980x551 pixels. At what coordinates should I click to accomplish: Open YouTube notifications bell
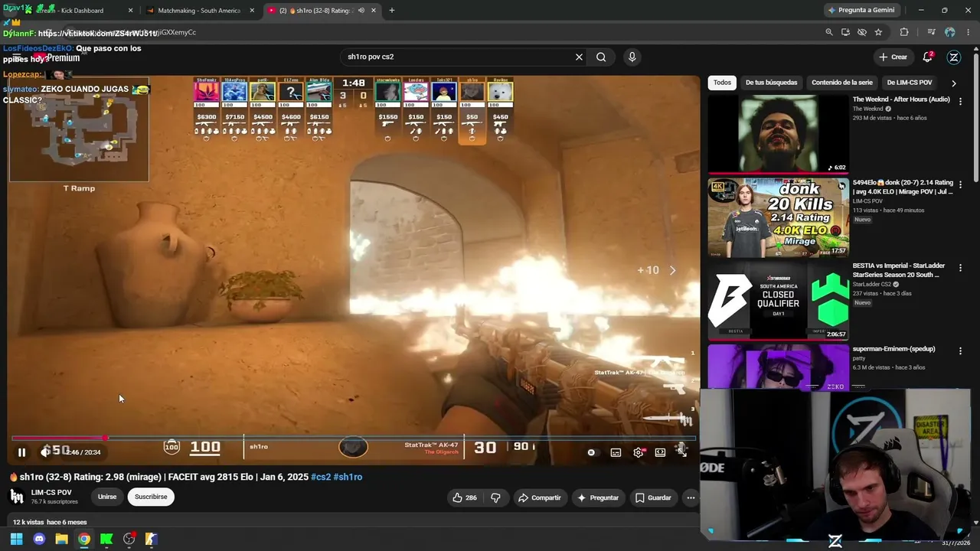pyautogui.click(x=928, y=57)
